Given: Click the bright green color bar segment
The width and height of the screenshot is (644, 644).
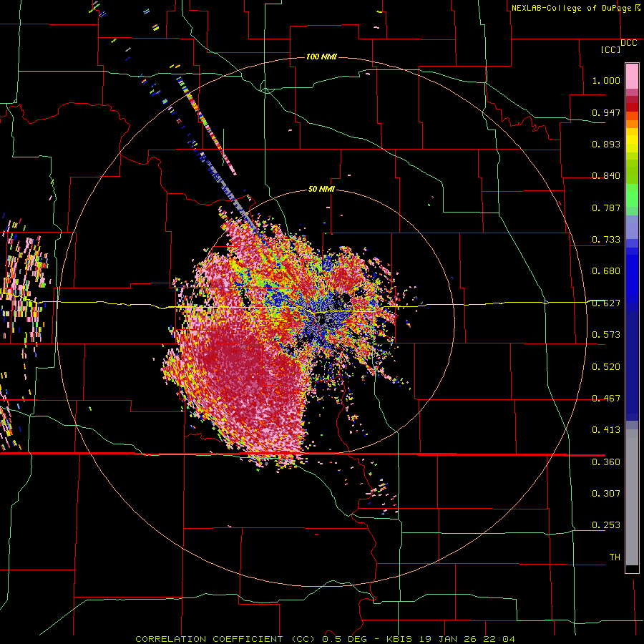Looking at the screenshot, I should click(632, 195).
